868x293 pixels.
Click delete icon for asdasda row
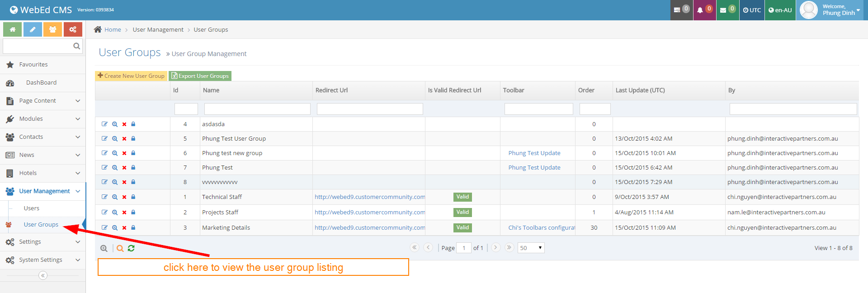(124, 124)
